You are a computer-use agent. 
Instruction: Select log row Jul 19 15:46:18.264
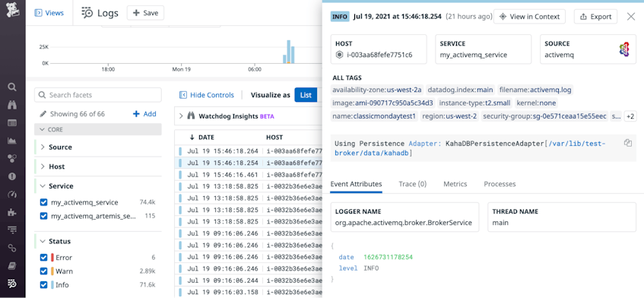click(x=249, y=151)
